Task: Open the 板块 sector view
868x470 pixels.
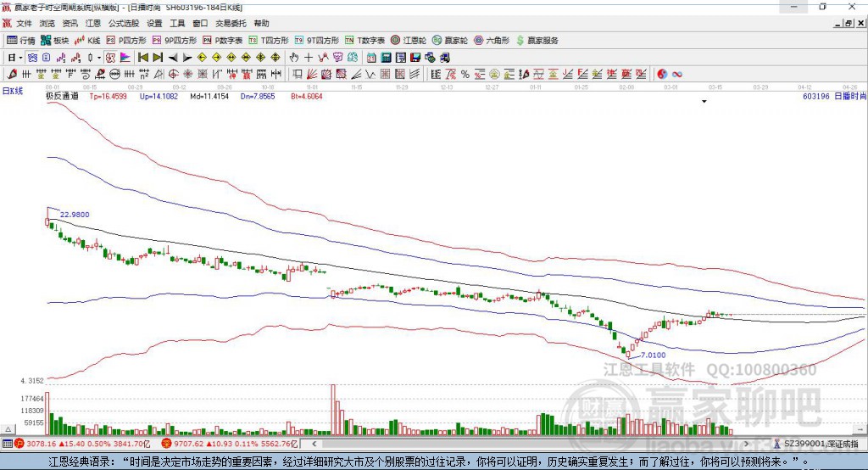Action: 55,41
